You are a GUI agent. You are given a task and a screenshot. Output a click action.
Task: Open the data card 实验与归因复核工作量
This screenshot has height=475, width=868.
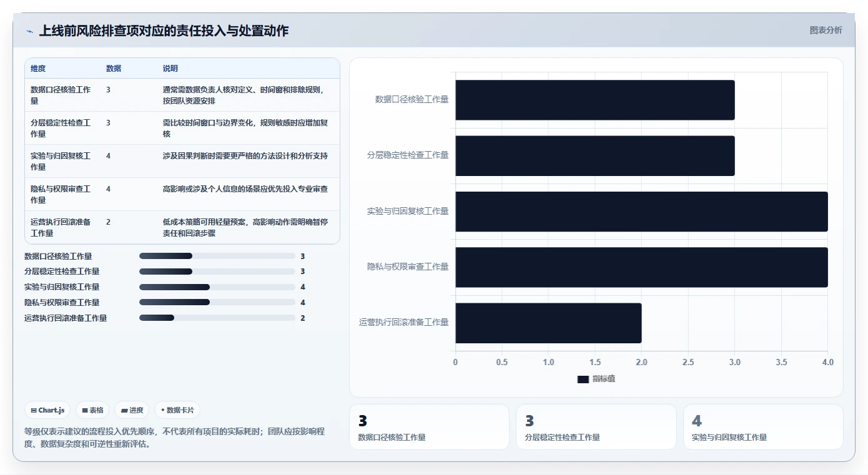[x=763, y=427]
